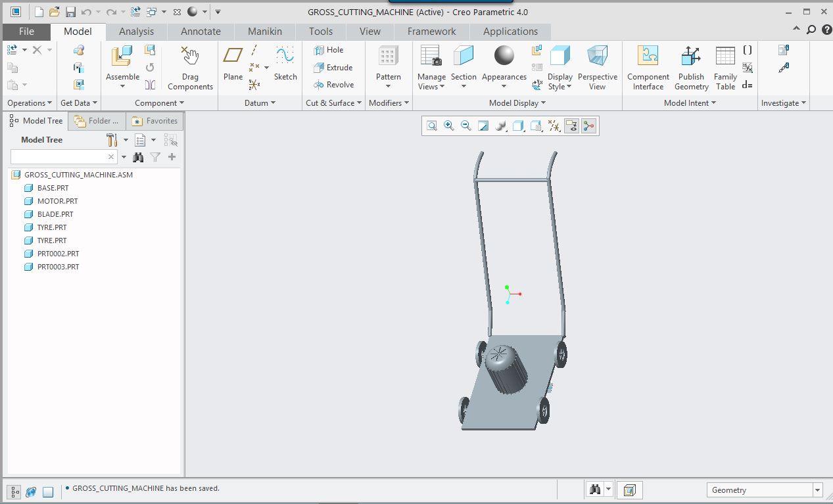Click the Model Tree plus icon

click(x=172, y=157)
